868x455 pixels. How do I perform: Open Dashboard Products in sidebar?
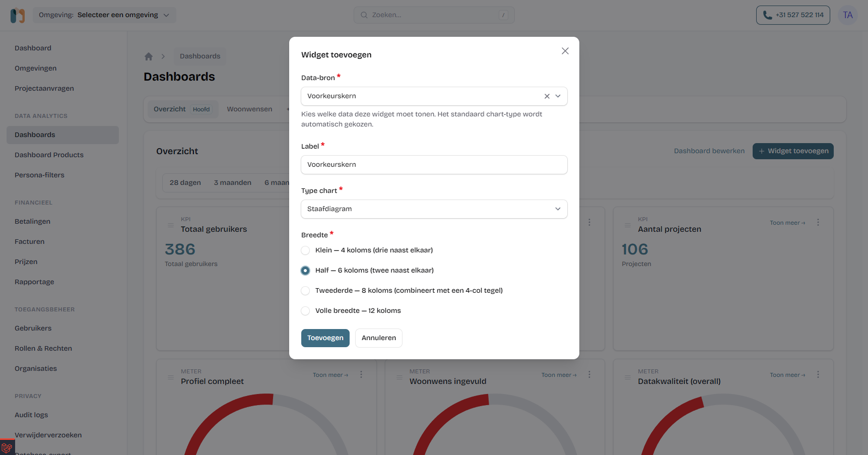(x=49, y=155)
